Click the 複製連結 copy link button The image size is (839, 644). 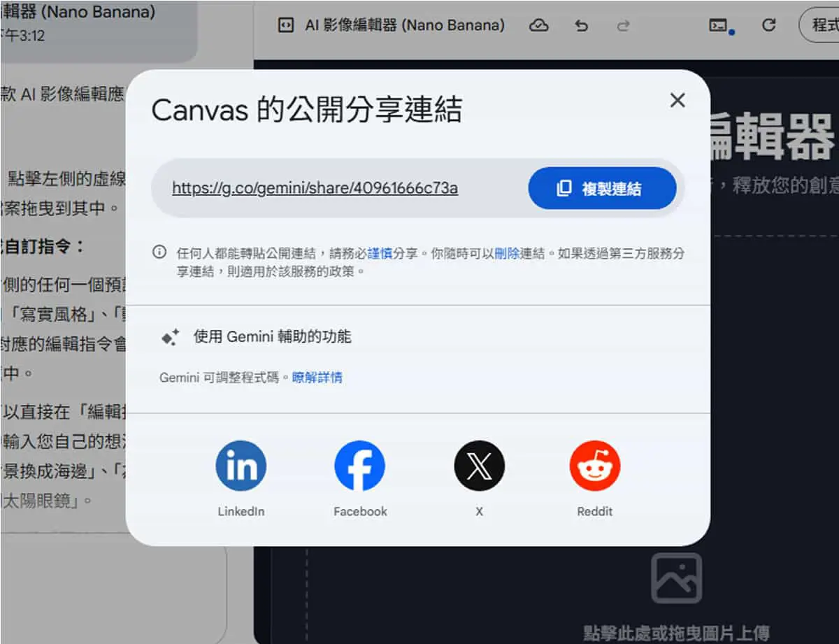click(602, 188)
